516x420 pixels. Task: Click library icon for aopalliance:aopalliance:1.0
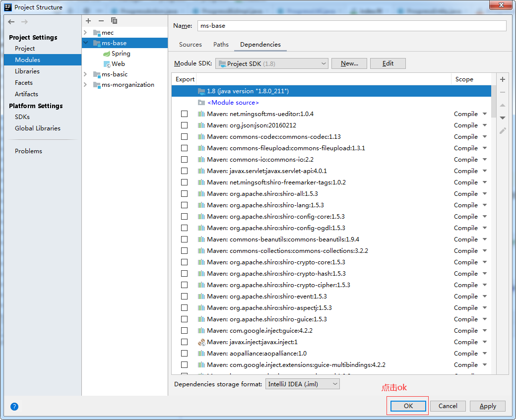coord(201,354)
